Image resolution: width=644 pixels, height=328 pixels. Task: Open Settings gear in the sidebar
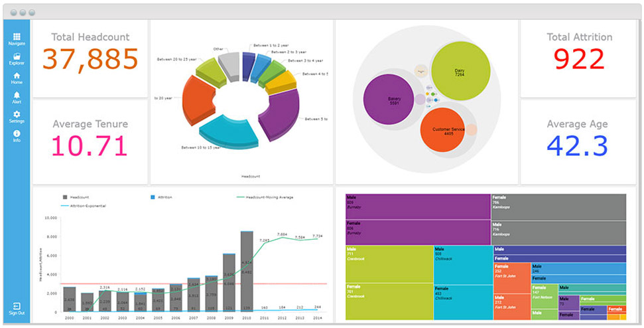tap(17, 117)
